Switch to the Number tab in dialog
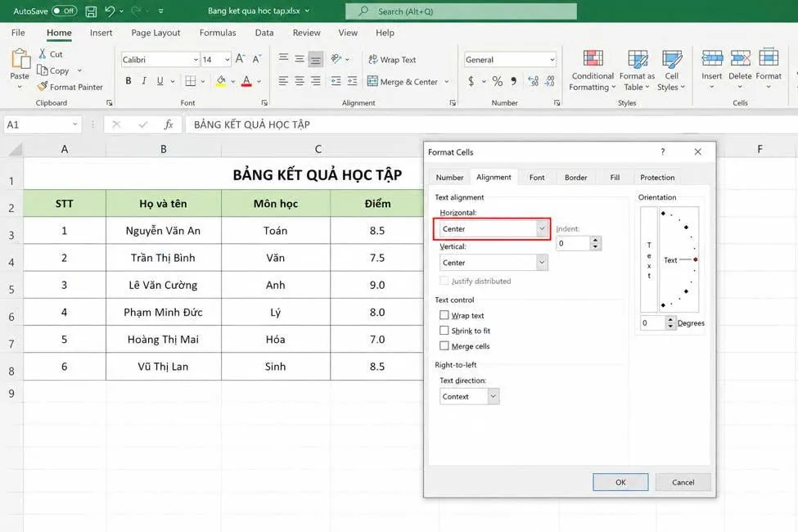 point(449,177)
